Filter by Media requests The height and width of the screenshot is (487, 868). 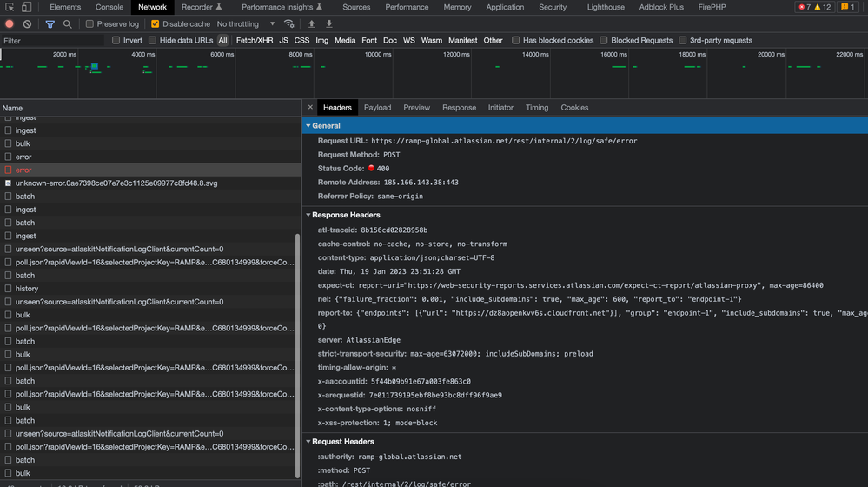point(345,40)
